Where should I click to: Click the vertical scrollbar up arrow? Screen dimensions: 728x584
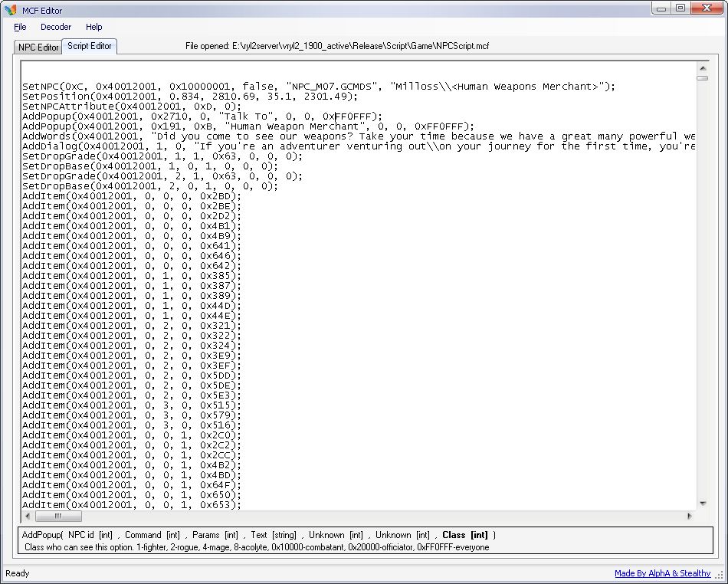[703, 67]
